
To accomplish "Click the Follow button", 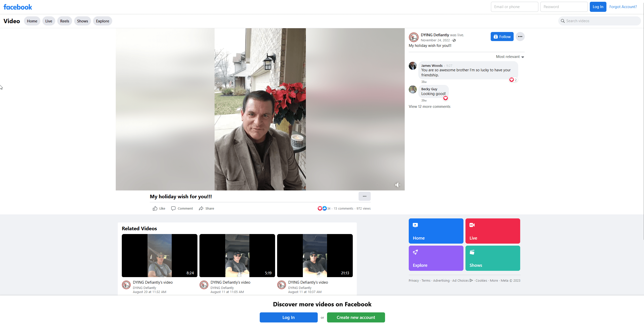I will pyautogui.click(x=502, y=37).
